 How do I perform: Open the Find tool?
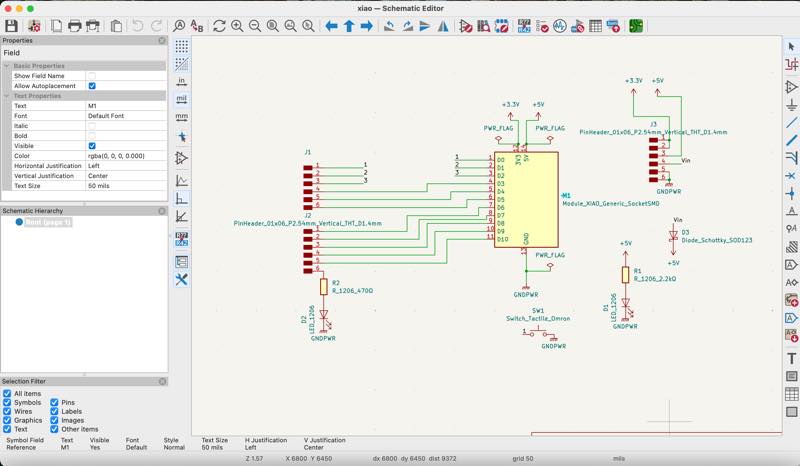click(179, 26)
